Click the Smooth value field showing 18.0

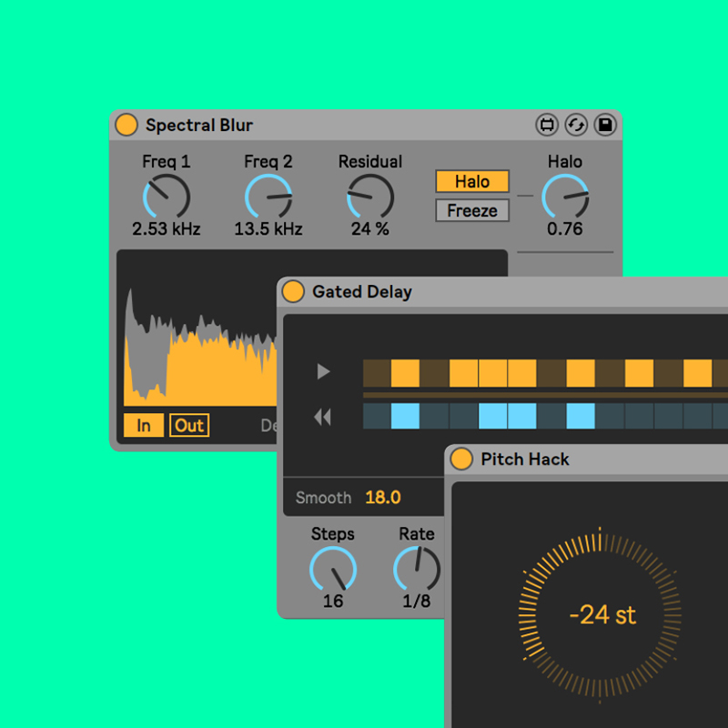tap(382, 498)
